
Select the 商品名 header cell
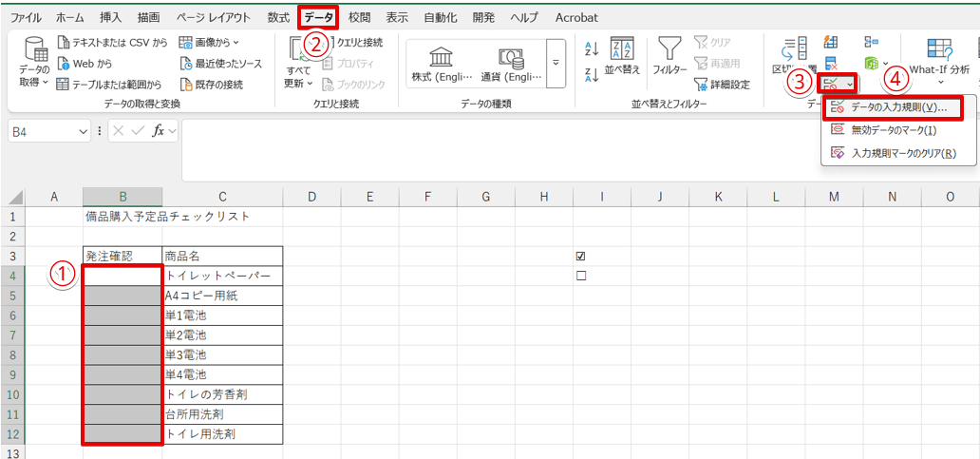point(222,256)
